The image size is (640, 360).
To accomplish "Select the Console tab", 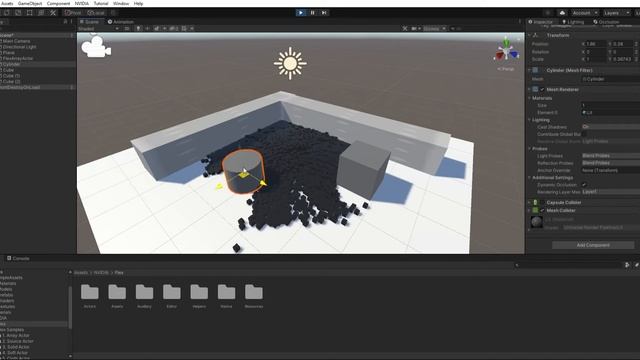I will (18, 258).
